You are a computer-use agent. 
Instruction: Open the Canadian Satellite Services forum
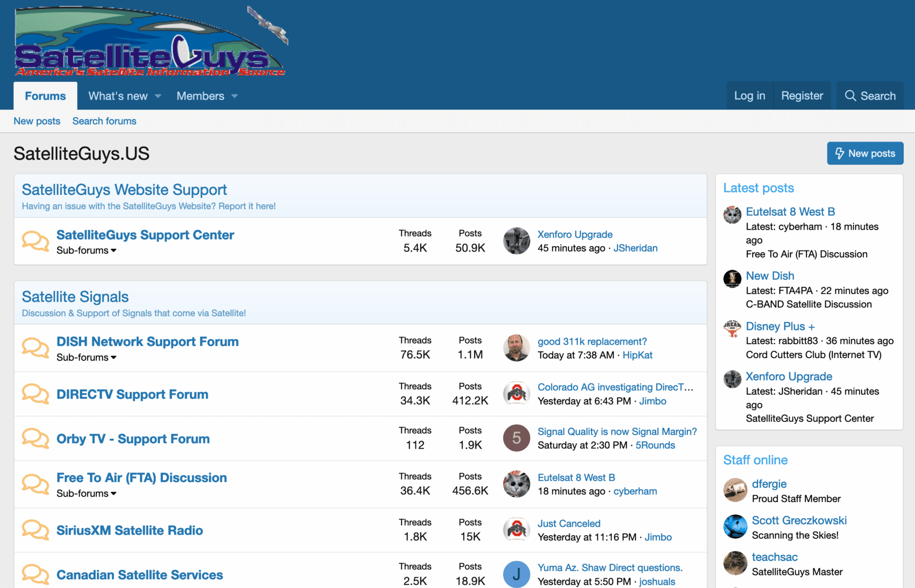139,575
